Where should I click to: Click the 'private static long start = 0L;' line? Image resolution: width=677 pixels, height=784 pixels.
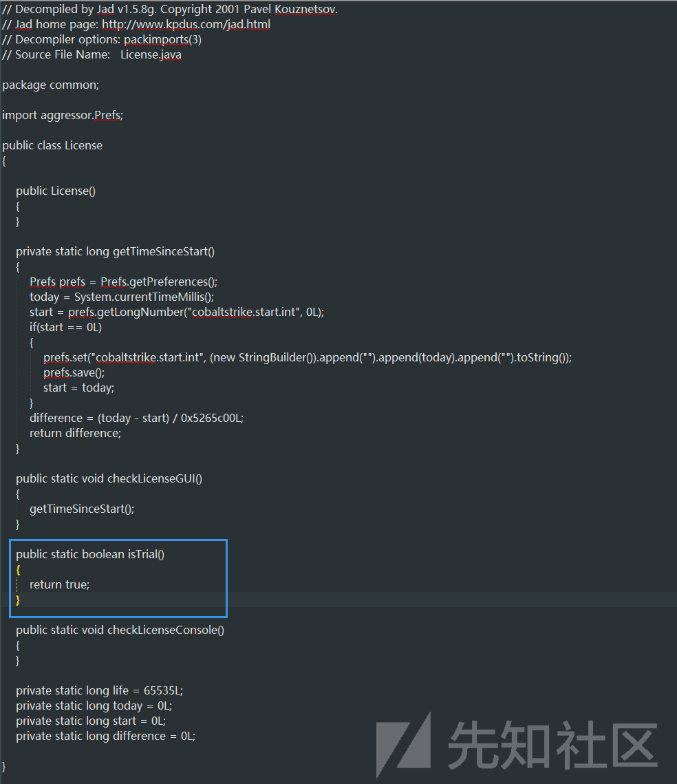[x=91, y=721]
